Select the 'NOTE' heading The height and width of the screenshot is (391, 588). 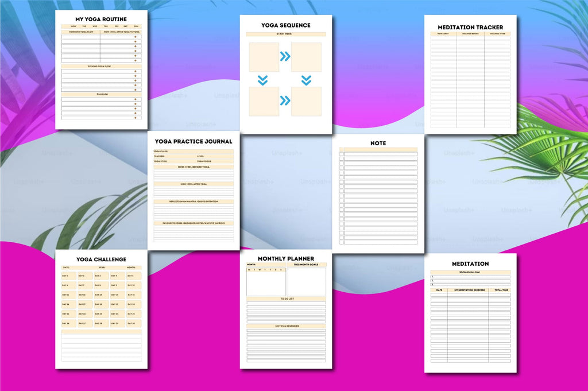pyautogui.click(x=378, y=143)
